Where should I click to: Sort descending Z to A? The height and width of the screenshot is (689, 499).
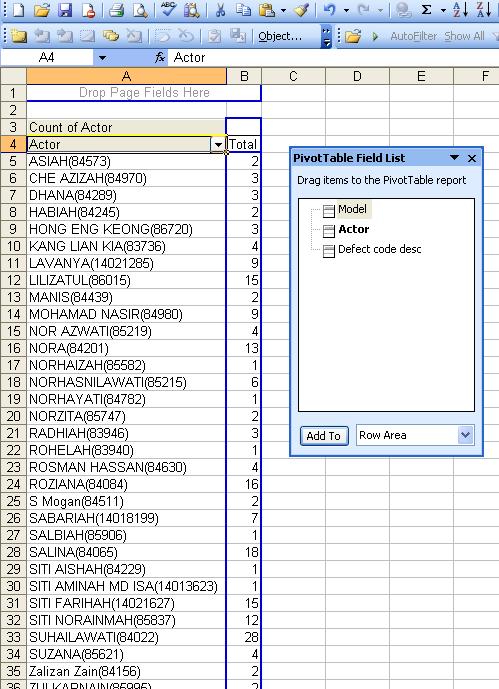point(482,10)
